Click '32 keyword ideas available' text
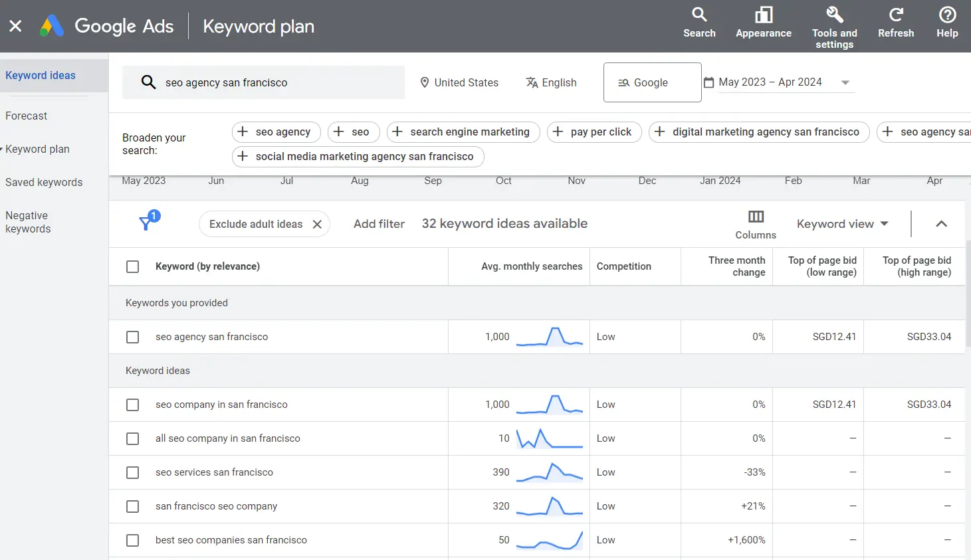The image size is (971, 560). pyautogui.click(x=504, y=224)
